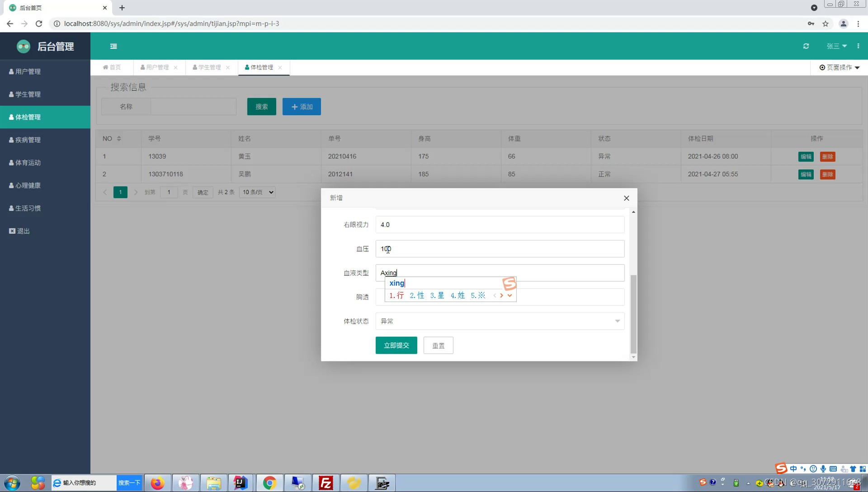
Task: Open 疾病管理 in the sidebar
Action: (45, 140)
